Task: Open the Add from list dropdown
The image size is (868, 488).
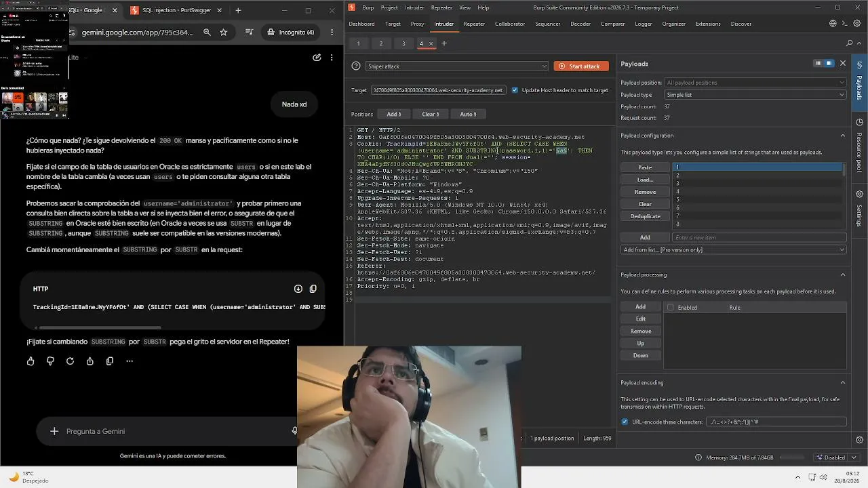Action: pyautogui.click(x=734, y=249)
